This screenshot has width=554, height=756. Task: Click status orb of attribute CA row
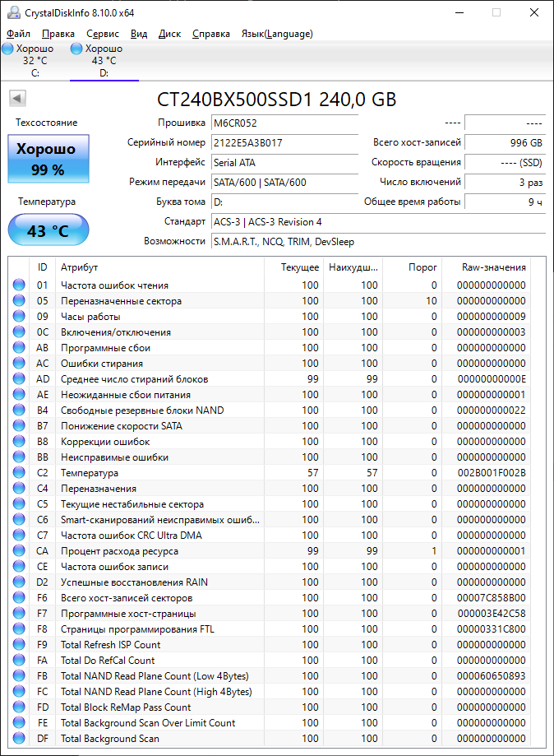tap(19, 550)
